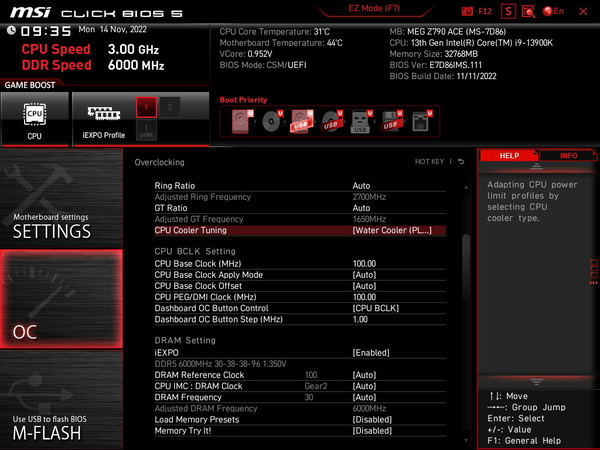Edit CPU Base Clock (MHz) 100.00 value

pyautogui.click(x=364, y=264)
